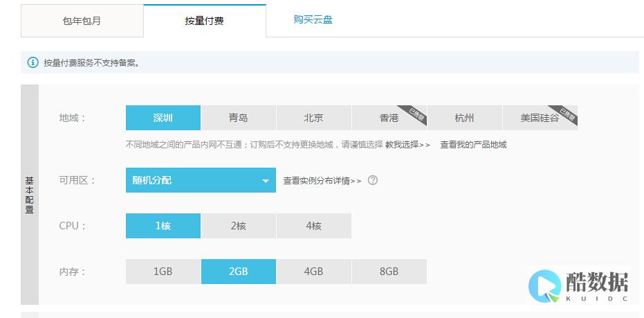The image size is (644, 318).
Task: Open the 包年包月 billing tab
Action: coord(82,21)
